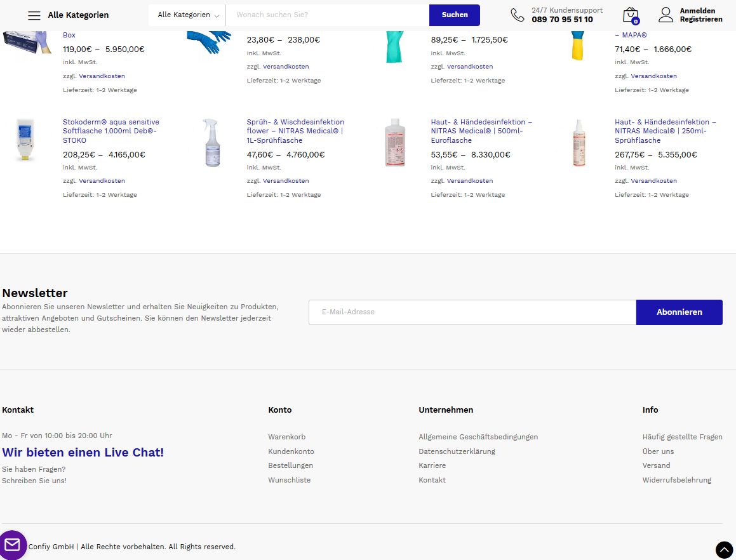Open the Warenkorb footer link
The height and width of the screenshot is (560, 736).
[x=287, y=437]
